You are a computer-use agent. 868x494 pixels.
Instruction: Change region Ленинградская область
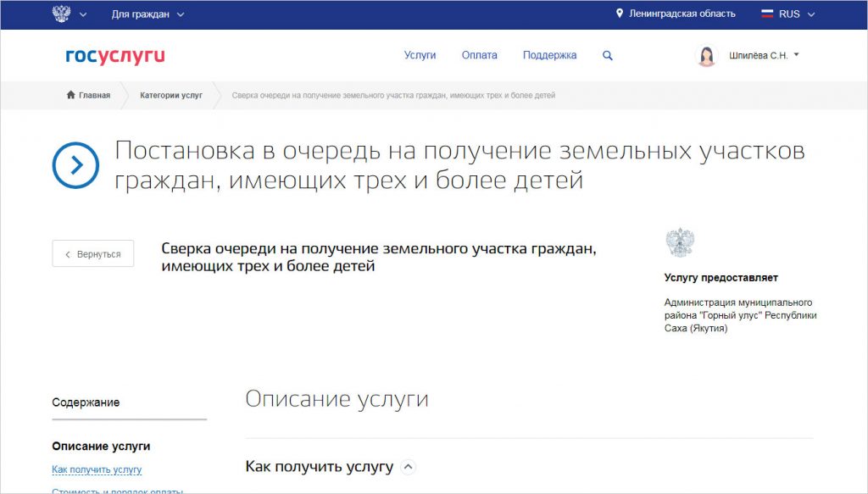682,14
